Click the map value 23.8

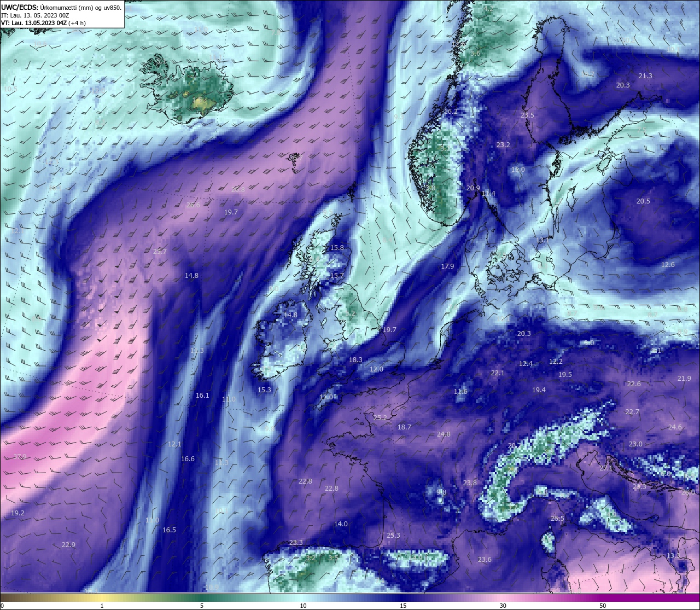470,483
